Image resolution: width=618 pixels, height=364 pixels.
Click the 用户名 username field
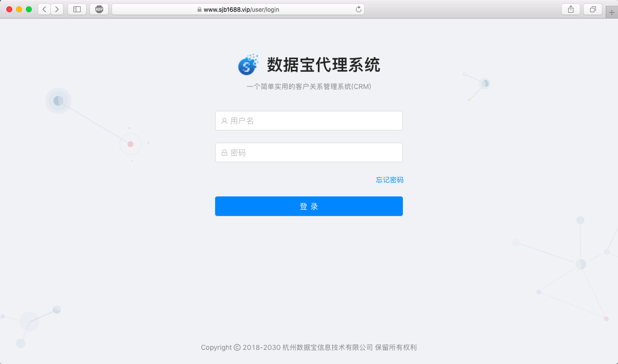tap(309, 121)
